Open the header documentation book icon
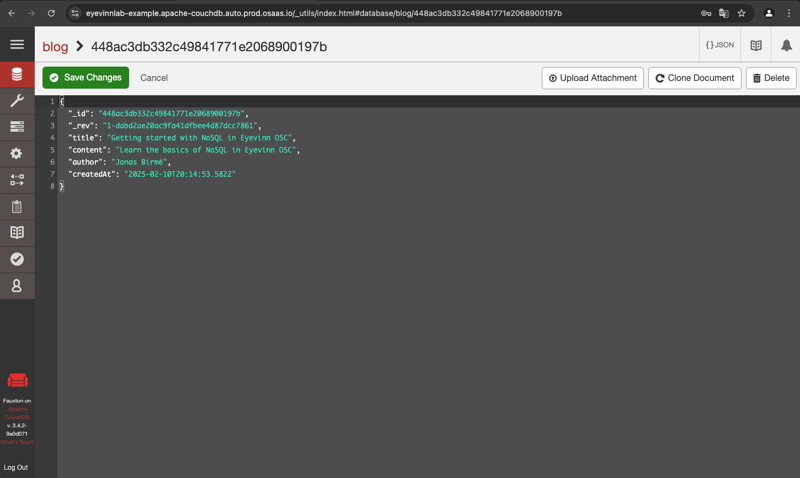Image resolution: width=800 pixels, height=478 pixels. coord(756,45)
